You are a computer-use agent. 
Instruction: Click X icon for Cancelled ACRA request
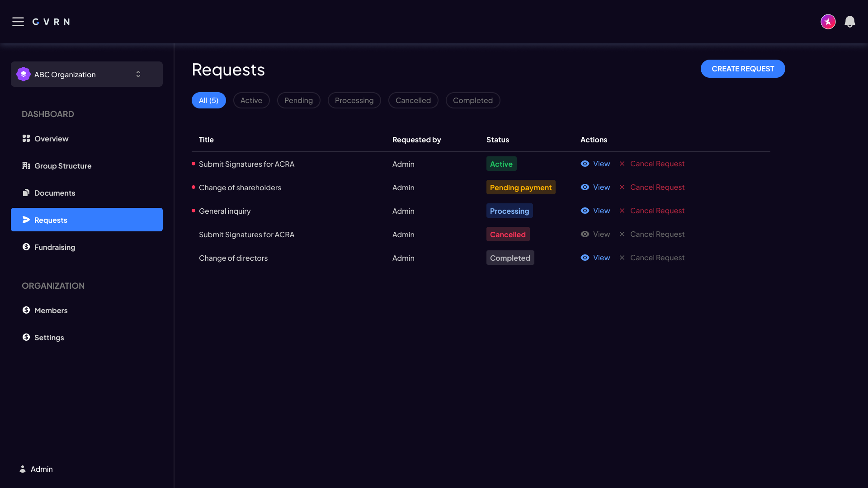(x=622, y=234)
